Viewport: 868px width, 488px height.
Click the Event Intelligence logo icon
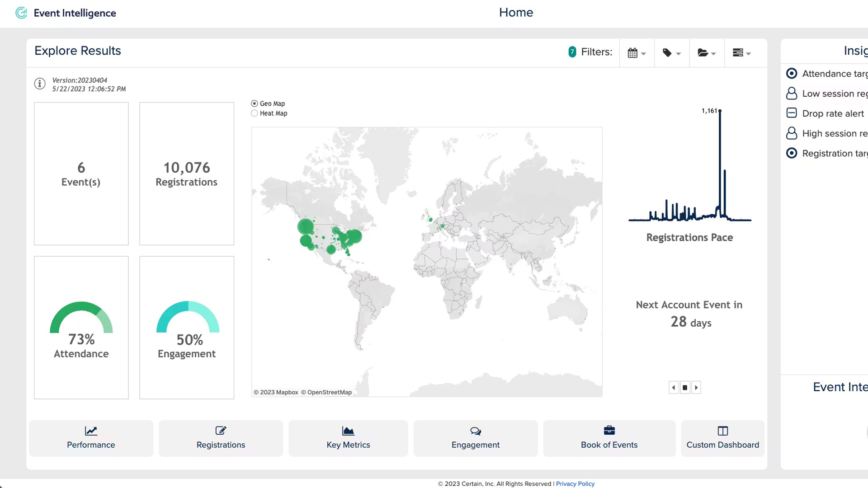[x=21, y=13]
